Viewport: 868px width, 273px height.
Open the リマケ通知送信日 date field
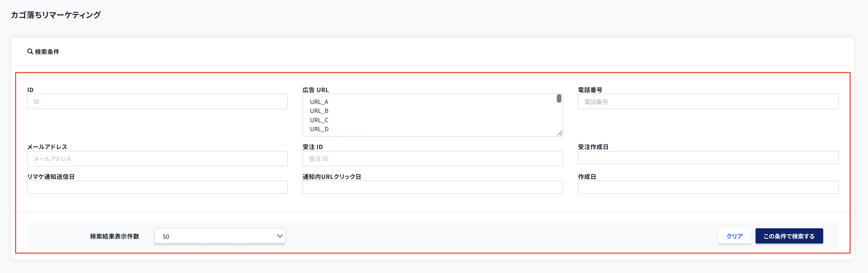coord(157,187)
